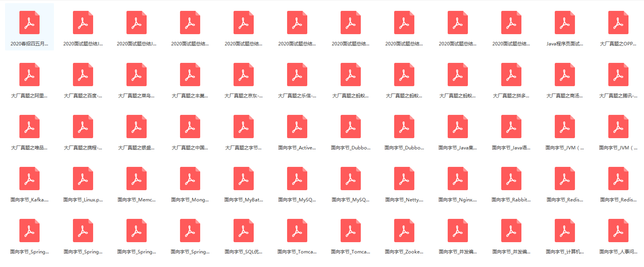Select the 大厂真题之中国 PDF icon
The image size is (644, 267).
pyautogui.click(x=190, y=127)
